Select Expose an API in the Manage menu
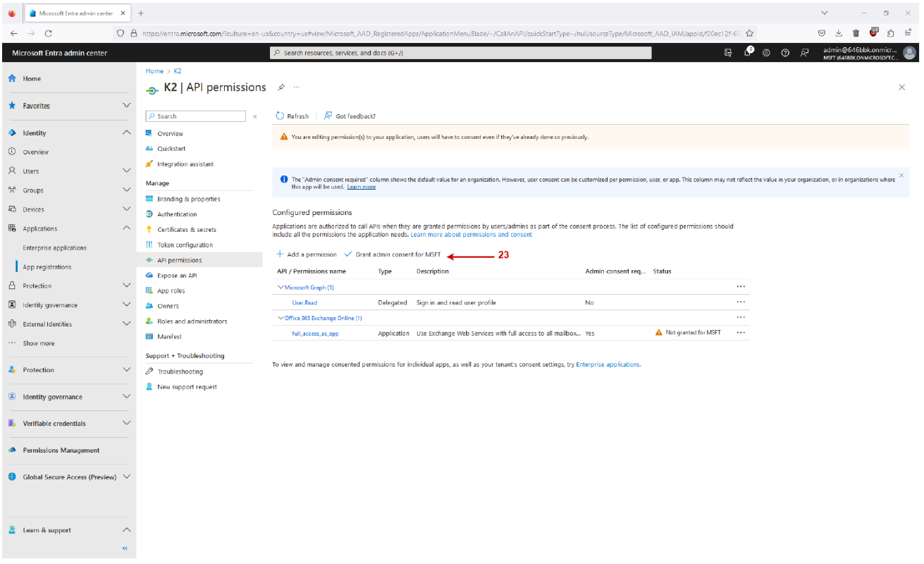 [x=177, y=276]
